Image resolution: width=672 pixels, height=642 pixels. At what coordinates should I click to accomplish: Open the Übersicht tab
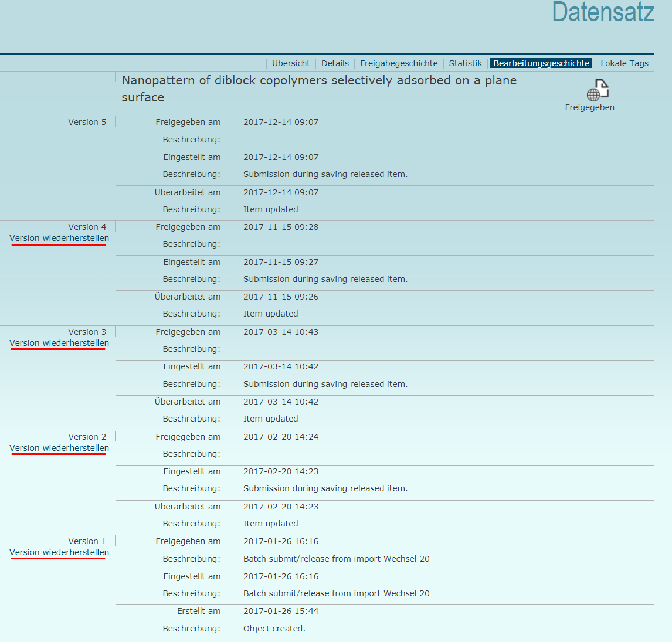(291, 63)
